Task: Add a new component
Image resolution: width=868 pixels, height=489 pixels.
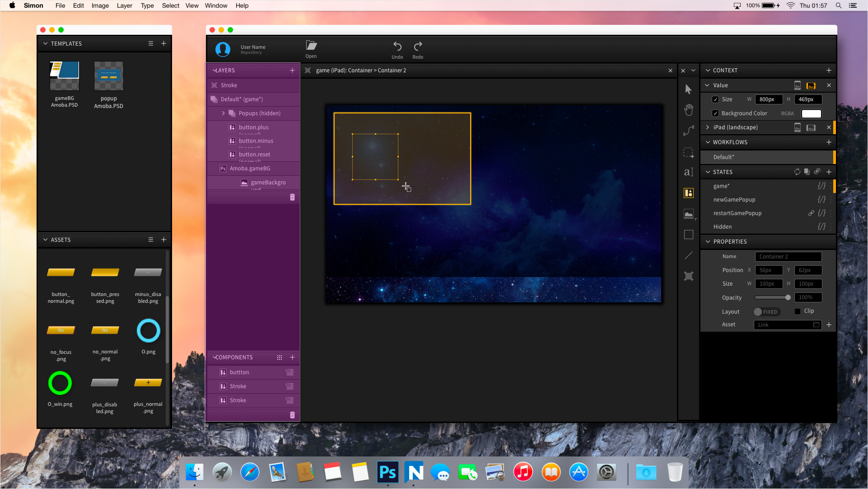Action: [292, 357]
